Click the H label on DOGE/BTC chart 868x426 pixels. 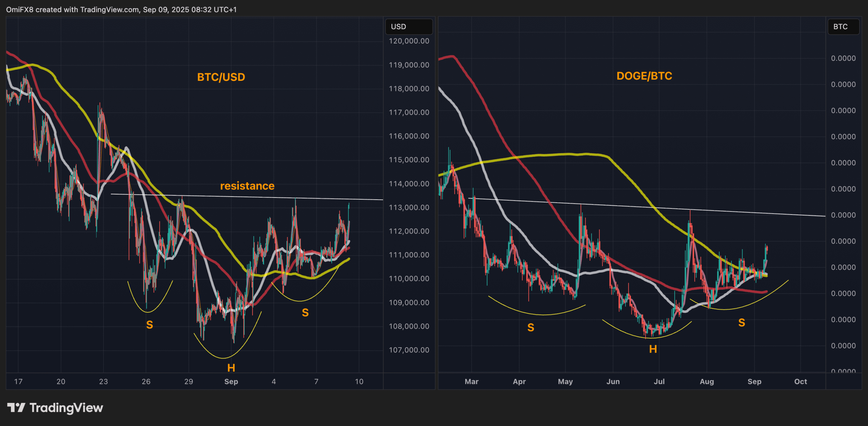(653, 349)
